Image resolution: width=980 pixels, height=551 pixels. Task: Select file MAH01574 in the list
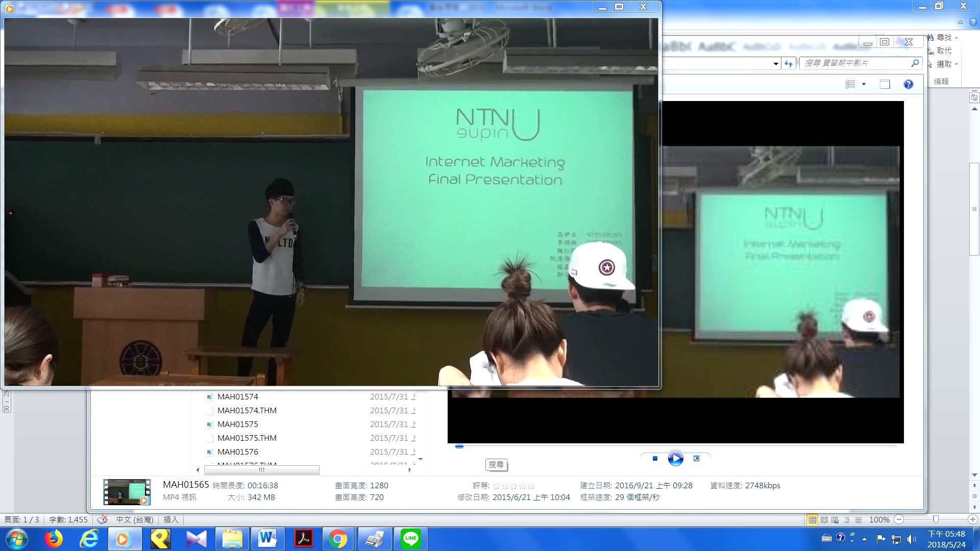(238, 396)
